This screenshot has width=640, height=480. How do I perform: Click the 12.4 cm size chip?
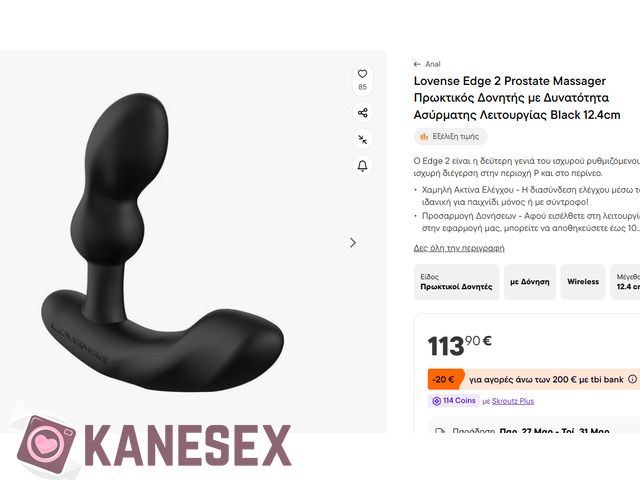(x=626, y=282)
